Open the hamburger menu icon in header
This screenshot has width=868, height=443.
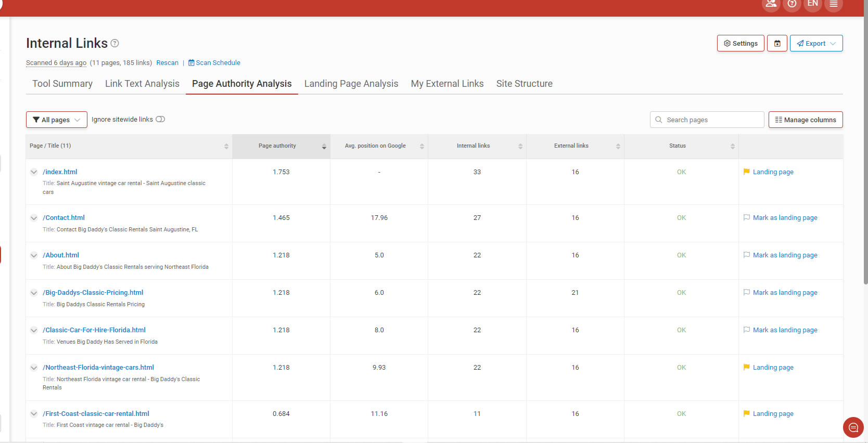833,4
